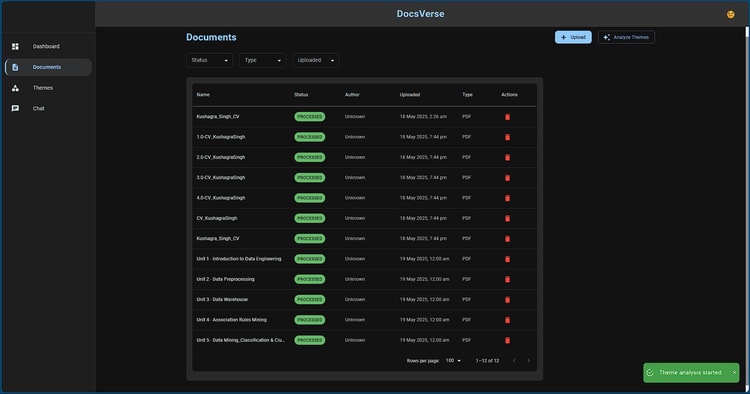The width and height of the screenshot is (750, 394).
Task: Go to the next page of documents
Action: [529, 361]
